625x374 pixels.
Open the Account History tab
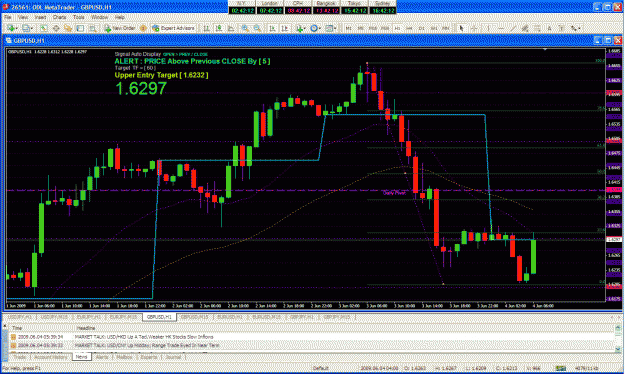51,357
